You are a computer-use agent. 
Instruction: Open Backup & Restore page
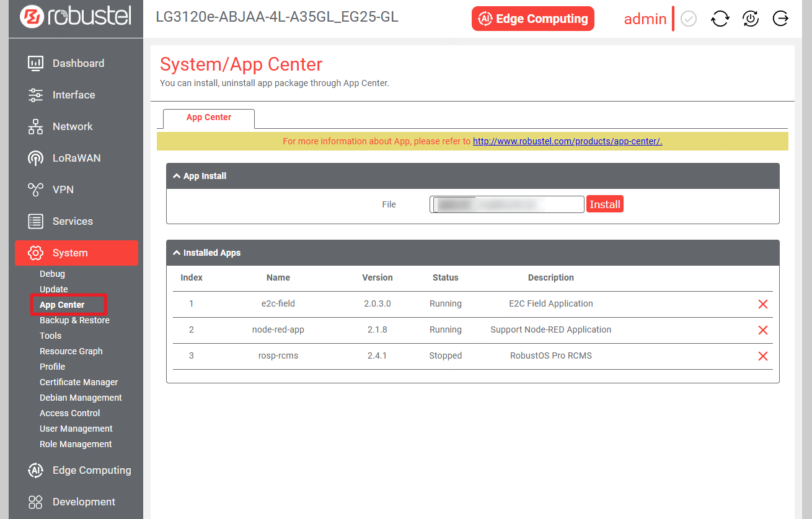coord(74,320)
